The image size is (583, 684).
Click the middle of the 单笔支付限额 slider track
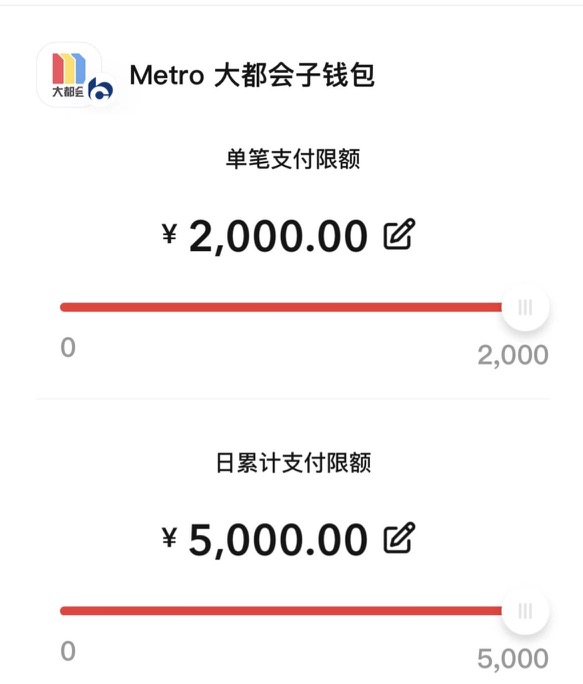tap(281, 307)
